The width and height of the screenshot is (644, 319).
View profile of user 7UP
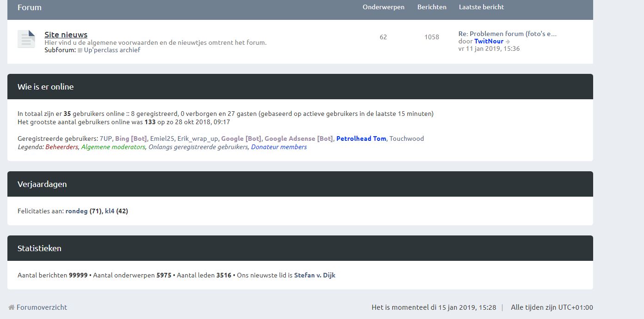click(105, 138)
